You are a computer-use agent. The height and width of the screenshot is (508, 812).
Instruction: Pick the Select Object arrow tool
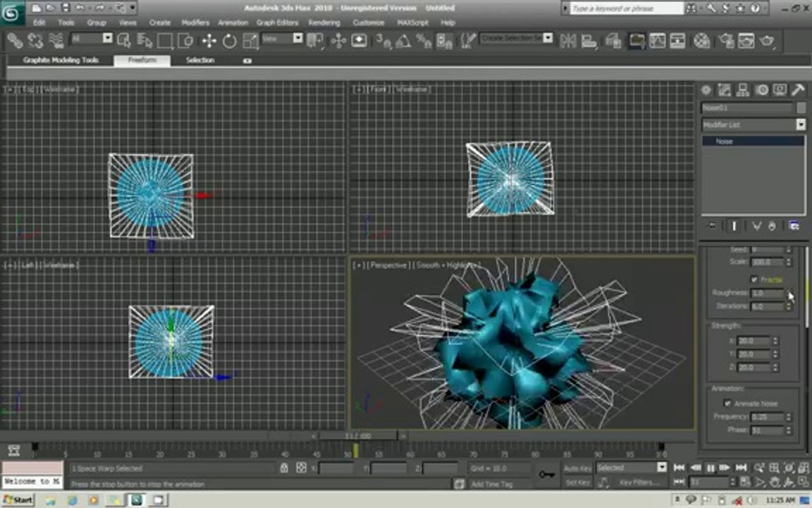124,40
